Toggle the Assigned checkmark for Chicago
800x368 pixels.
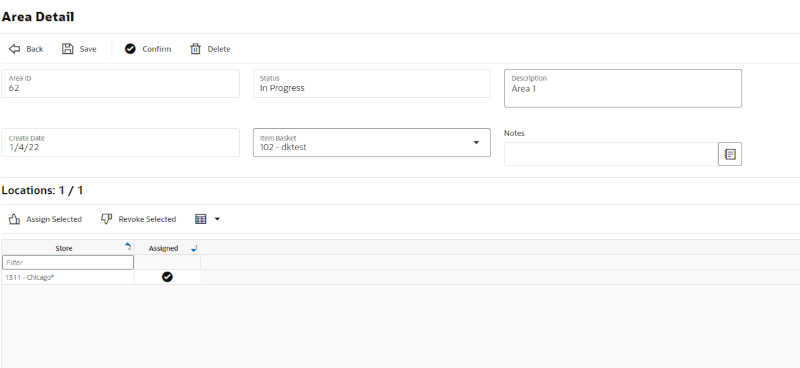click(x=167, y=277)
